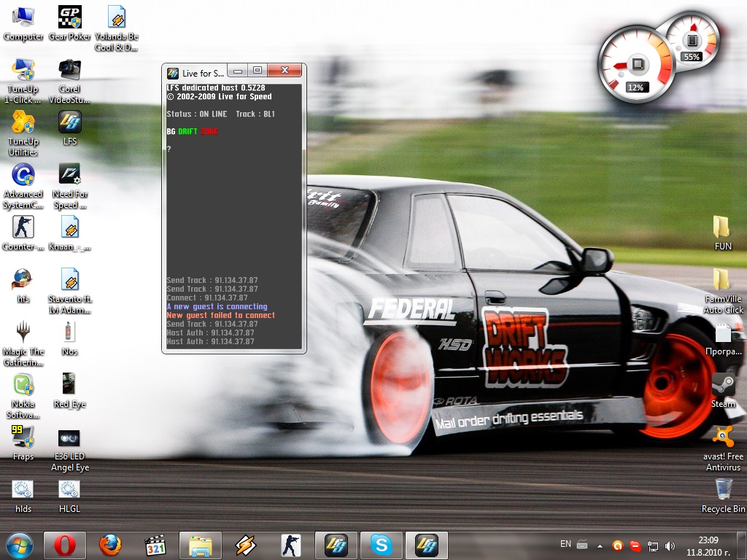Click 'A new guest is connecting' line
Viewport: 747px width, 560px height.
pyautogui.click(x=217, y=307)
